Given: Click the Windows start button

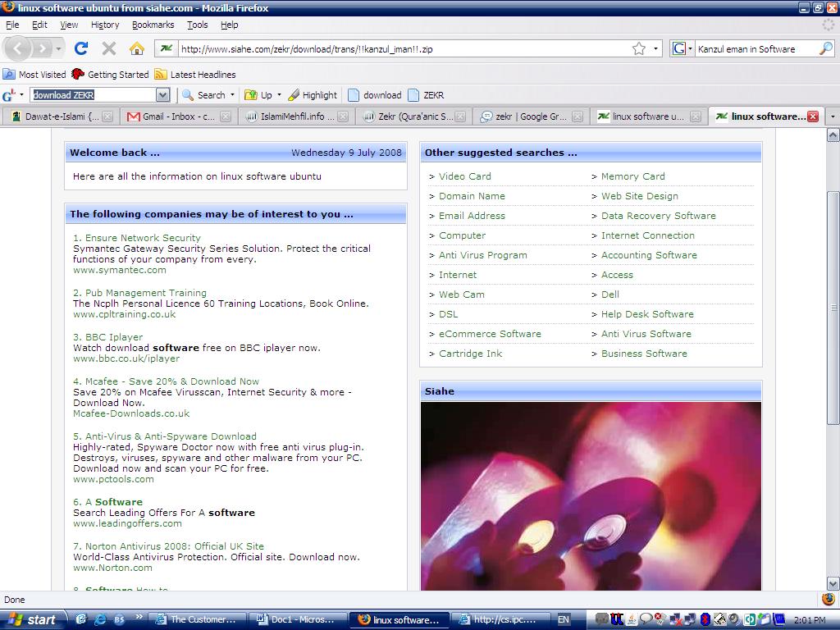Looking at the screenshot, I should [30, 619].
